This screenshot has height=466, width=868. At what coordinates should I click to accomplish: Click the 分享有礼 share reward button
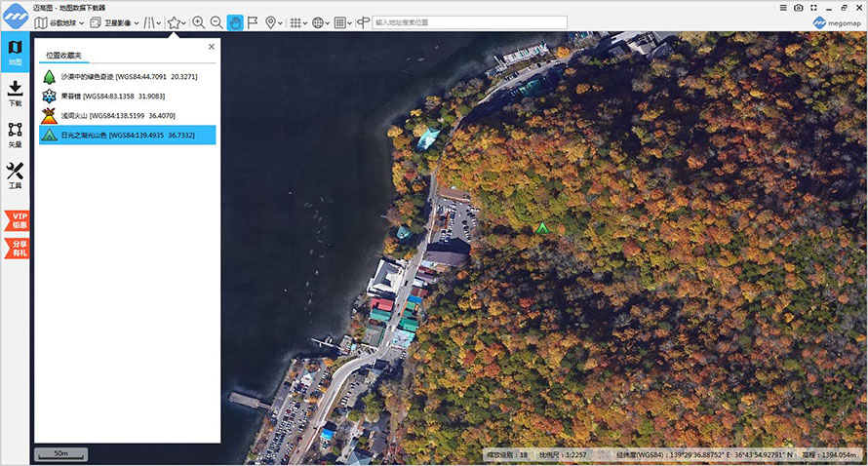pyautogui.click(x=18, y=248)
